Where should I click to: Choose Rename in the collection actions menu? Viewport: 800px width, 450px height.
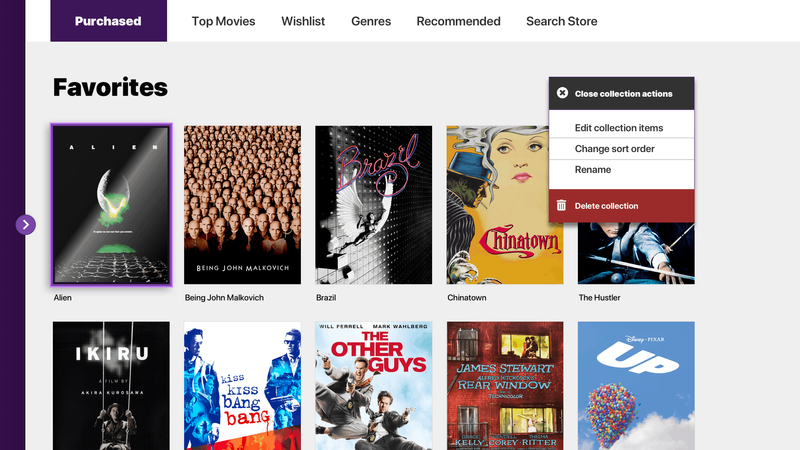coord(621,170)
